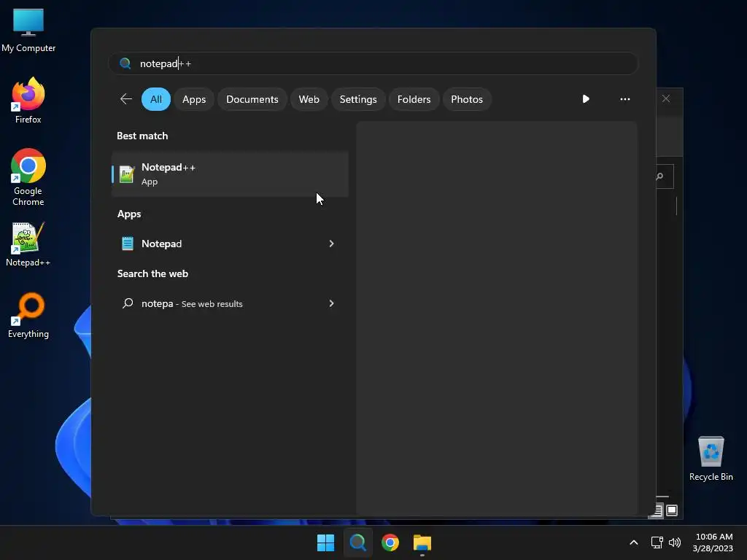Screen dimensions: 747x560
Task: Click search icon in background window
Action: [x=659, y=176]
